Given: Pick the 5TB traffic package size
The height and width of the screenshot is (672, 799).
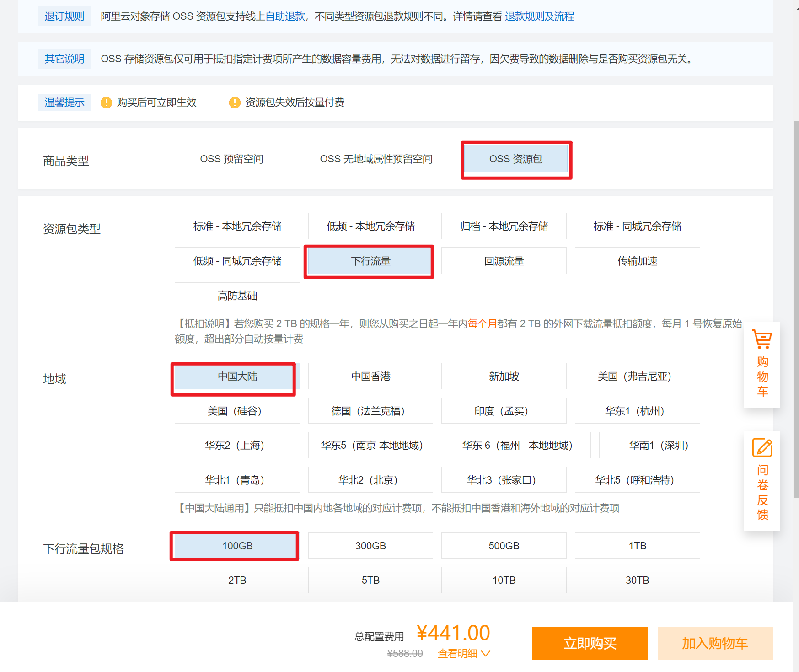Looking at the screenshot, I should pos(370,580).
